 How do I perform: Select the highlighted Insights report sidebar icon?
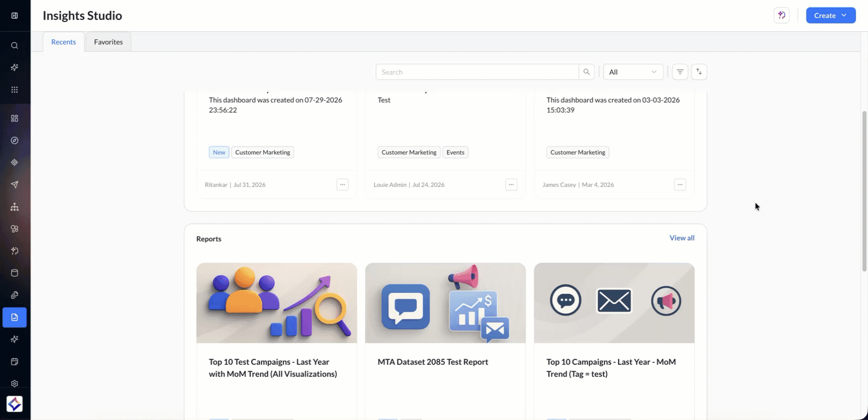coord(15,318)
